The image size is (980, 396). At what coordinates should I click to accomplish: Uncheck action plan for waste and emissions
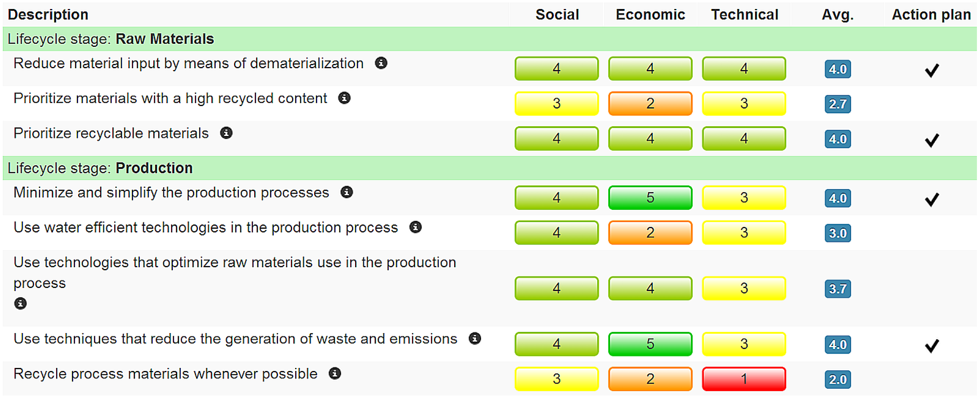point(932,345)
